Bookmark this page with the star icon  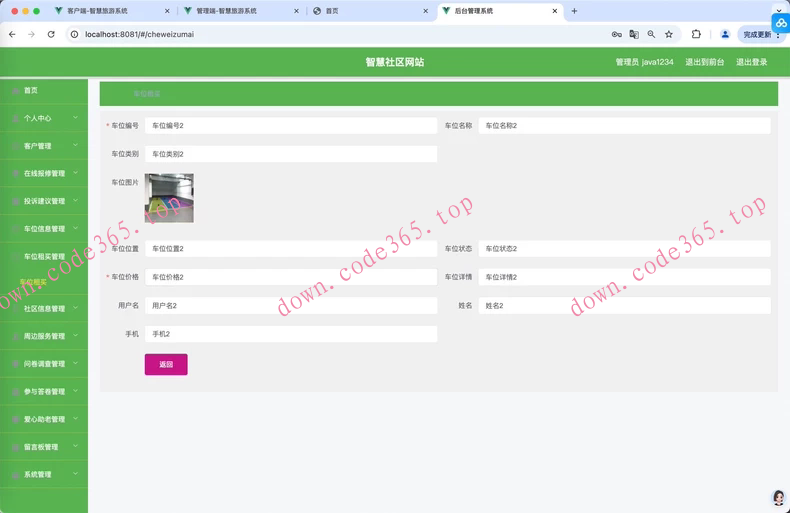tap(669, 34)
